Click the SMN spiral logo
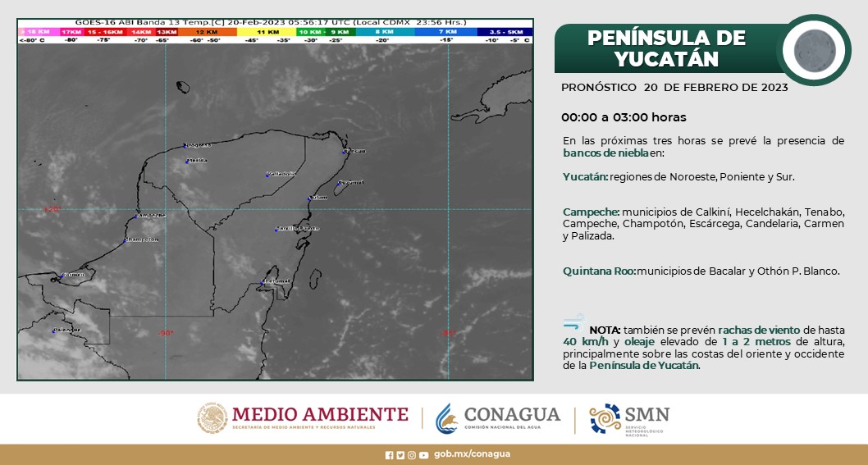This screenshot has width=868, height=465. point(605,418)
